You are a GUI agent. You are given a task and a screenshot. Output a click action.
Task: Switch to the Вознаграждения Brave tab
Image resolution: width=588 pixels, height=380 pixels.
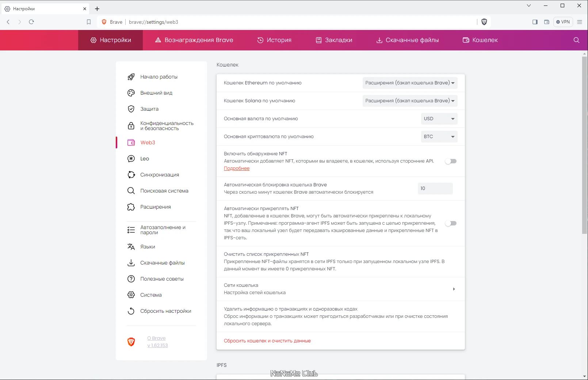195,40
